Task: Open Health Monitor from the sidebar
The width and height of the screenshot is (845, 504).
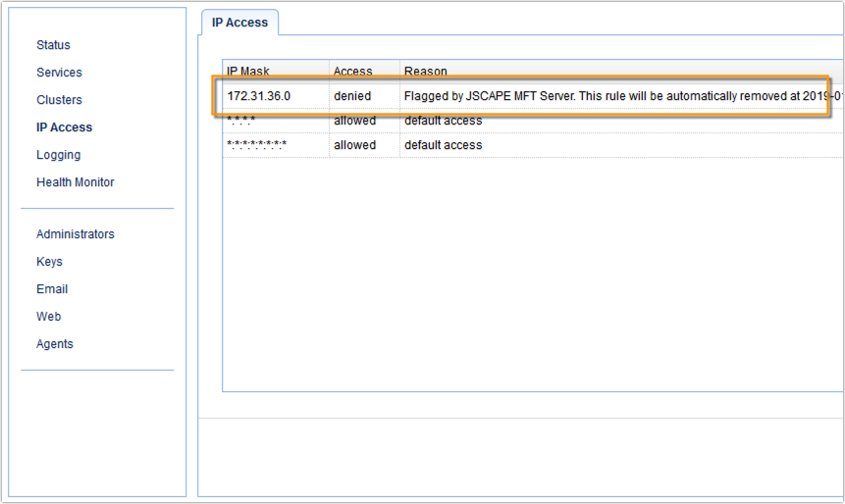Action: [x=75, y=182]
